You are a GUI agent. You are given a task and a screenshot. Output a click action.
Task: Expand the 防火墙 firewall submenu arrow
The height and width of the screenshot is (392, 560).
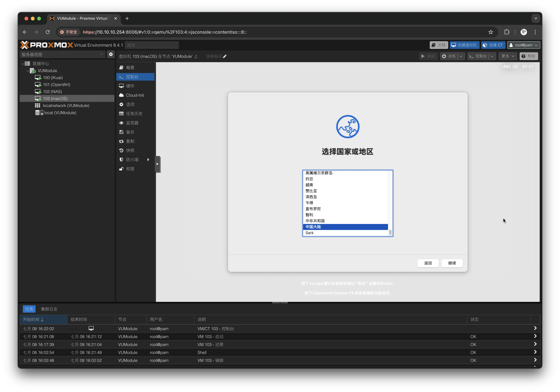(x=148, y=160)
